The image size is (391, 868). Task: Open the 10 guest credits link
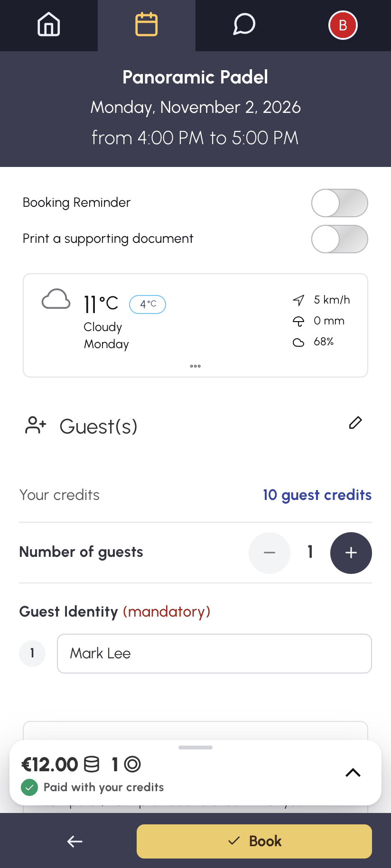317,495
